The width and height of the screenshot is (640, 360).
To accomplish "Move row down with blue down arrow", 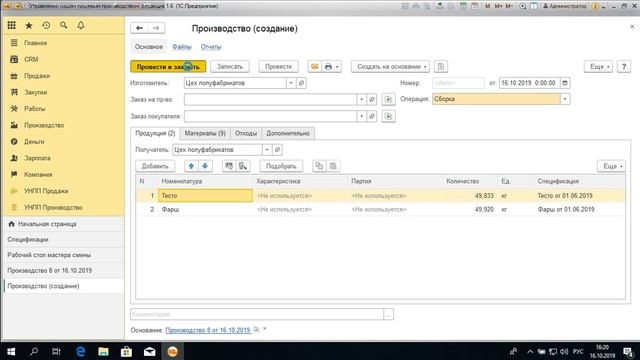I will click(x=205, y=166).
